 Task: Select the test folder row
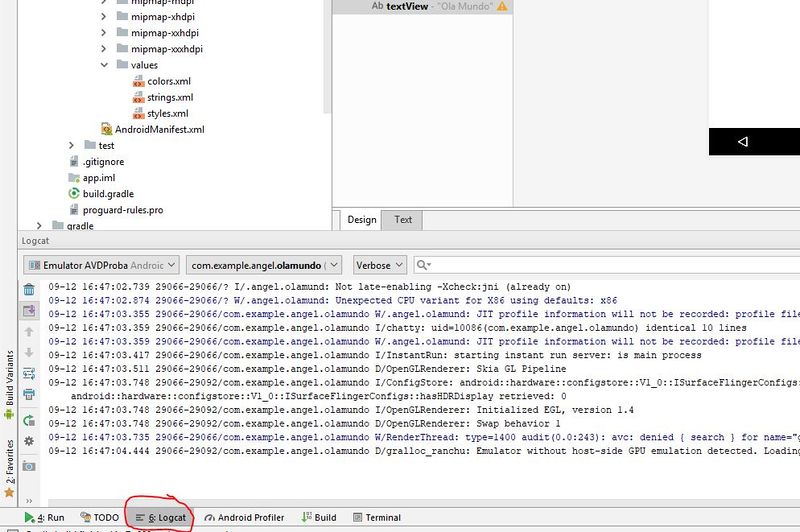(x=99, y=145)
